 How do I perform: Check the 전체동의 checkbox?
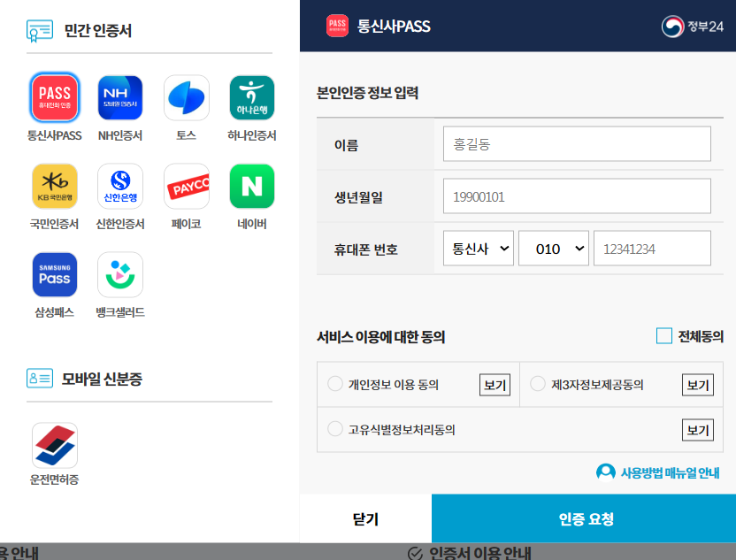point(663,336)
